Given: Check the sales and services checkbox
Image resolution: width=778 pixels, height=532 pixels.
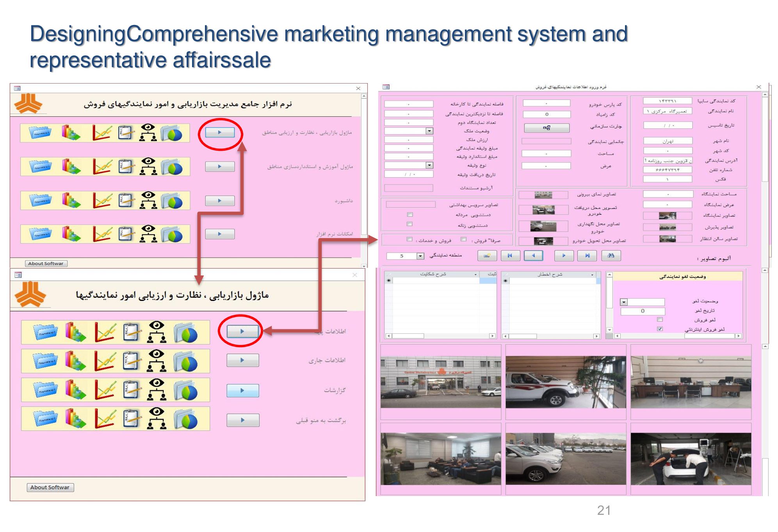Looking at the screenshot, I should [409, 239].
